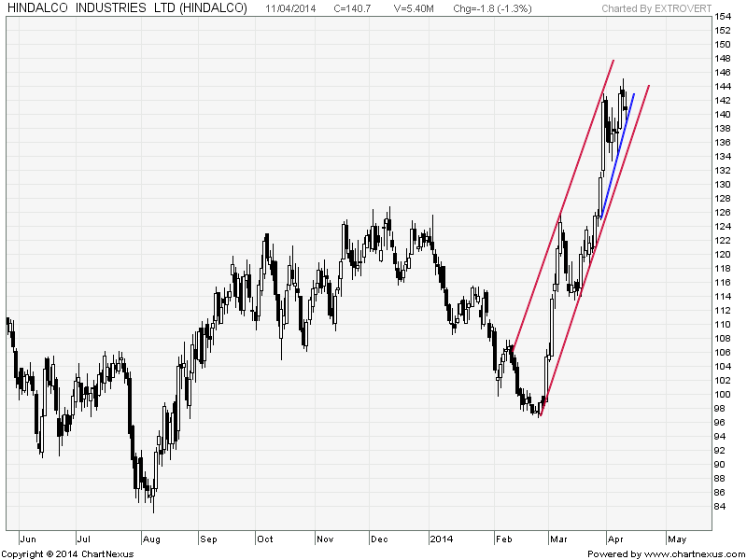Click the Jun label on the time axis
The width and height of the screenshot is (747, 560).
click(x=30, y=539)
